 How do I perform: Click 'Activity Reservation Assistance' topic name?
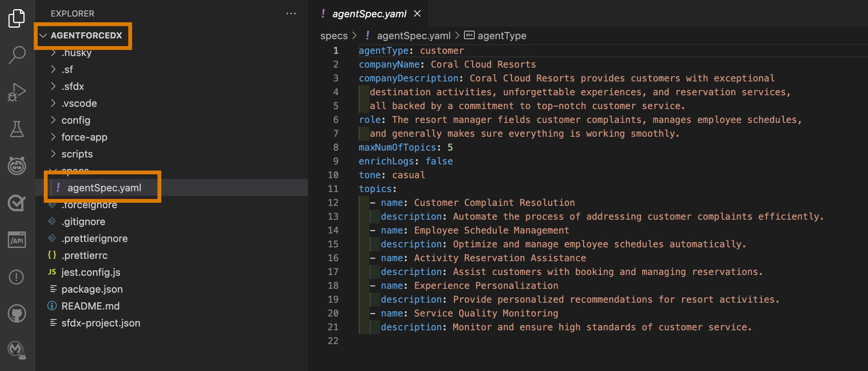pyautogui.click(x=500, y=258)
